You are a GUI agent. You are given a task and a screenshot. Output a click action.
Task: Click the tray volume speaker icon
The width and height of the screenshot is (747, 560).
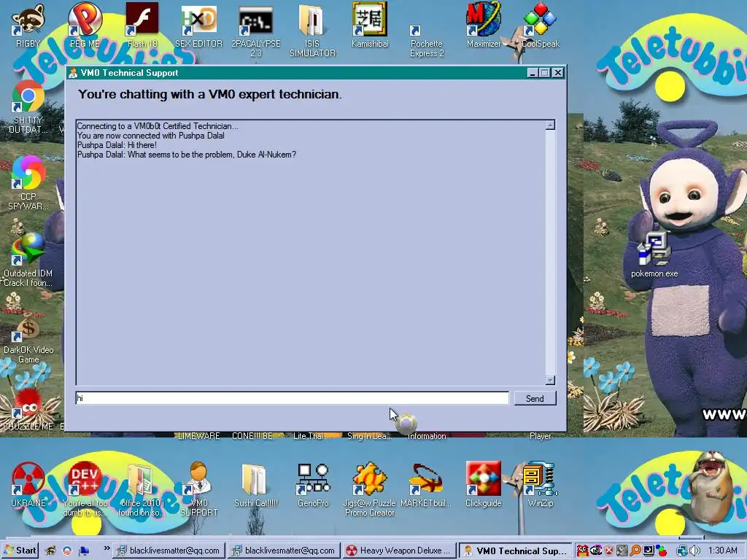click(x=694, y=551)
